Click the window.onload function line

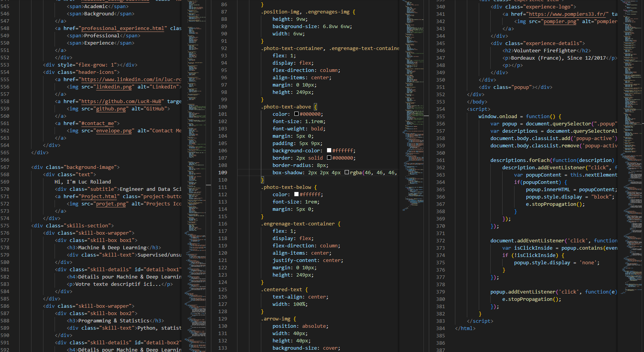click(520, 117)
